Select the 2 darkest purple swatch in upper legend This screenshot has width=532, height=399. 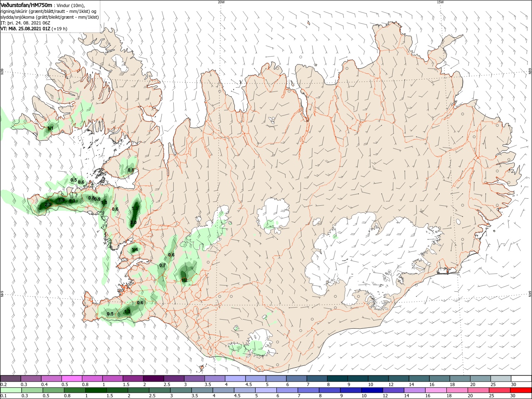(153, 379)
